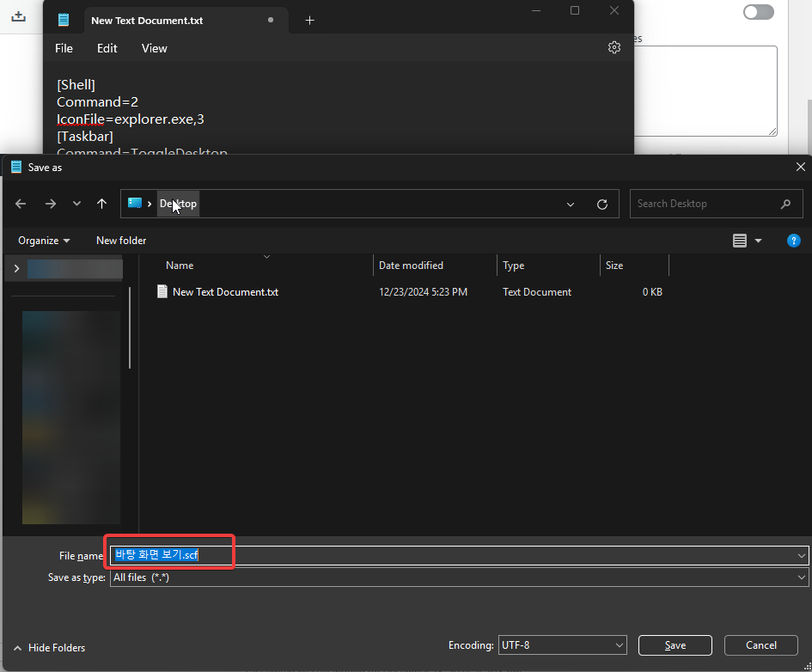Click the Back arrow in Save dialog

[x=21, y=204]
